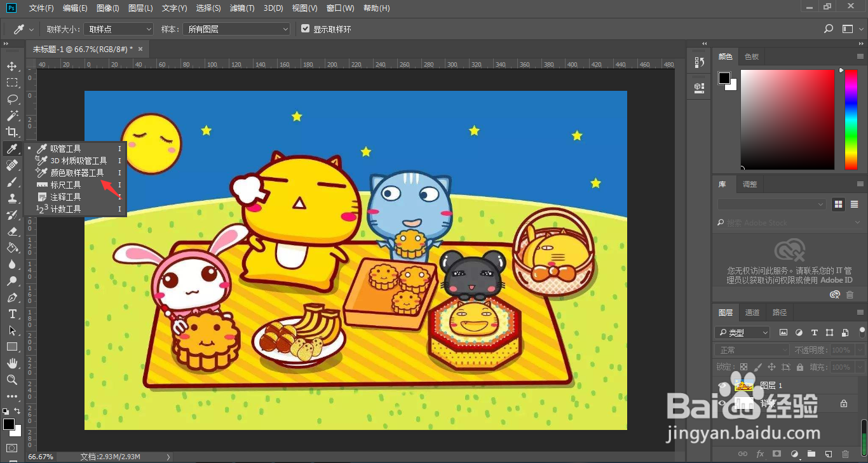Screen dimensions: 868x463
Task: Open the 取样大小 dropdown
Action: click(x=119, y=29)
